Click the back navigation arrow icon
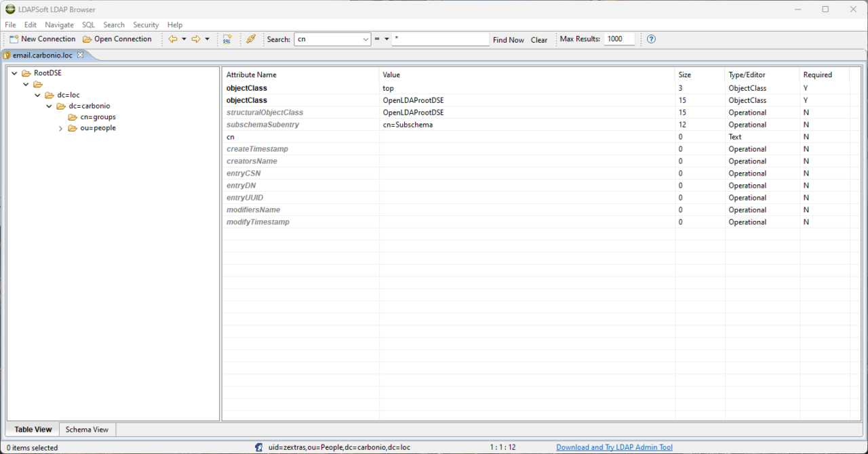Viewport: 868px width, 454px height. 173,39
